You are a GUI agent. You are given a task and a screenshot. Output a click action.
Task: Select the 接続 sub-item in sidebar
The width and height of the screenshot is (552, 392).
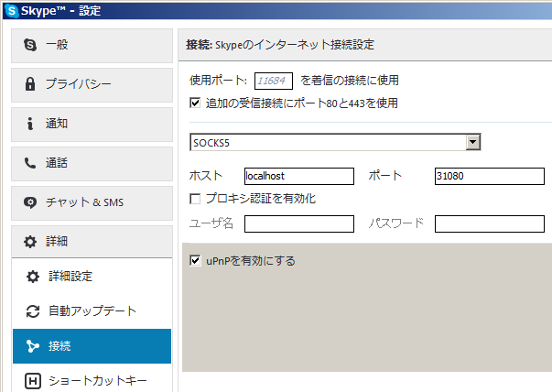pos(92,346)
